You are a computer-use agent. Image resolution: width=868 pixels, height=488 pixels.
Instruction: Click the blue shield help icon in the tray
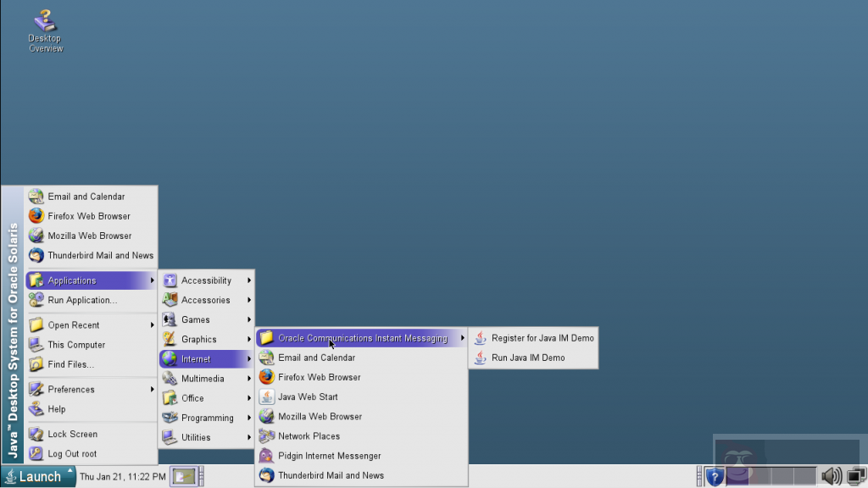(715, 475)
